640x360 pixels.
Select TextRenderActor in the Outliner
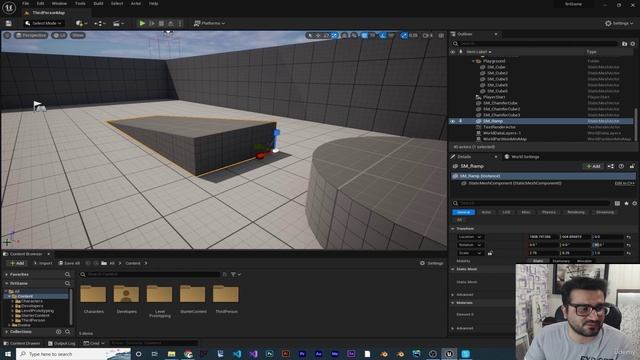(499, 127)
